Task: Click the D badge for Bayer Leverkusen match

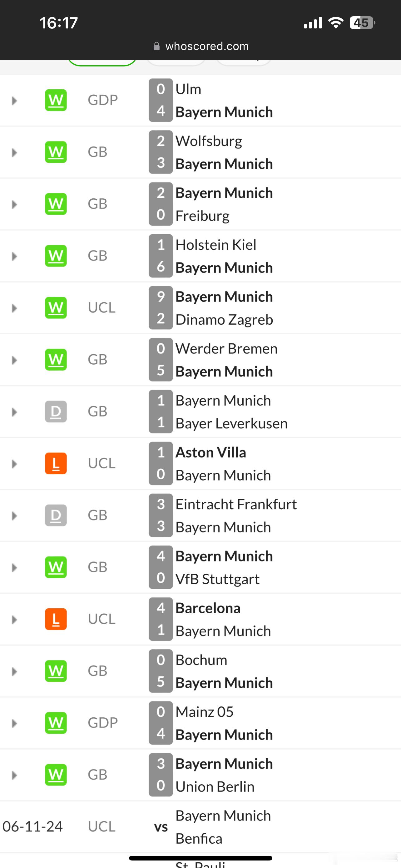Action: click(x=56, y=412)
